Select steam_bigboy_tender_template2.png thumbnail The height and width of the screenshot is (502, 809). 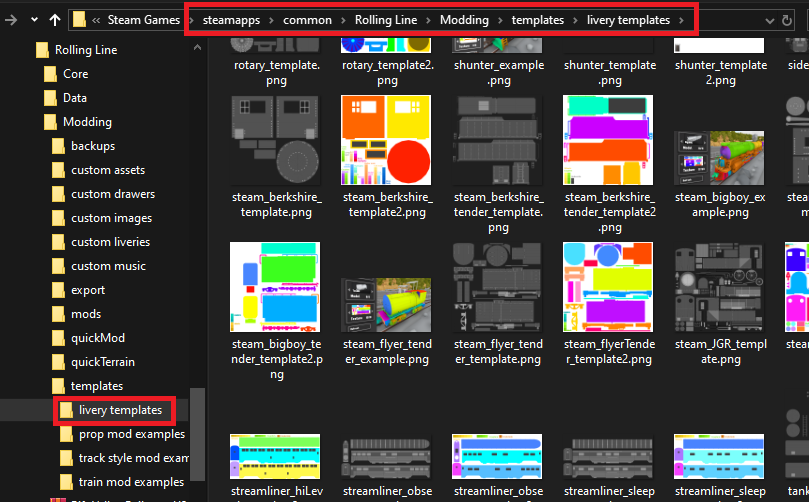point(275,287)
